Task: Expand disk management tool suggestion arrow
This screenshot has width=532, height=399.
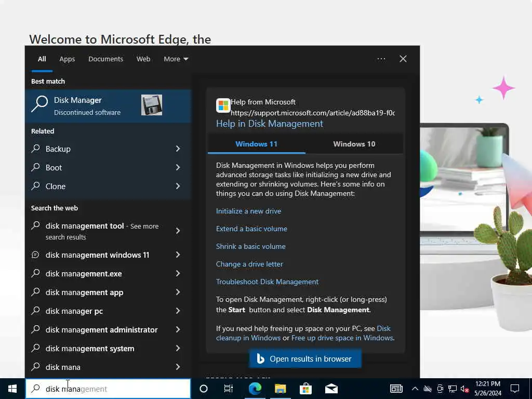Action: [178, 231]
